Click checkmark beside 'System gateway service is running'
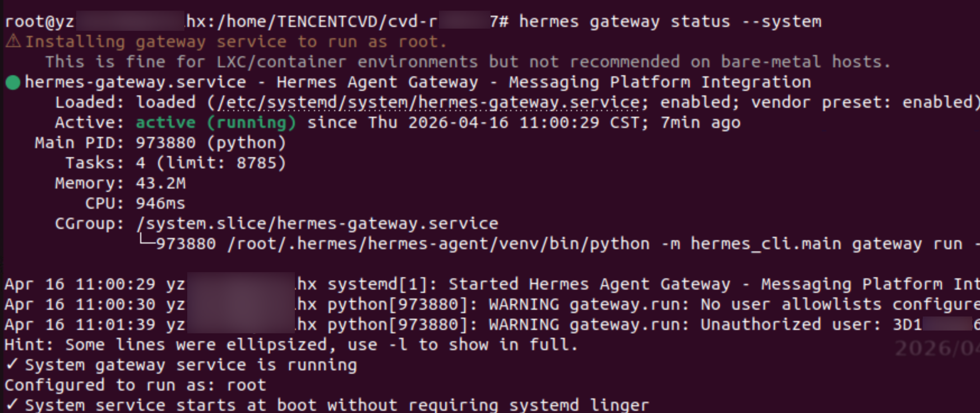This screenshot has height=413, width=980. [x=11, y=365]
